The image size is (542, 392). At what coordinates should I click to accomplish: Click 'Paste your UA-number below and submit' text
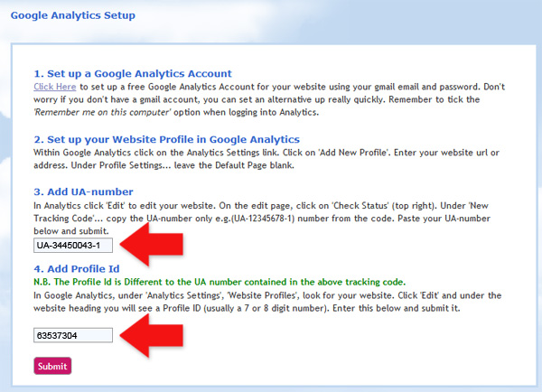coord(262,225)
